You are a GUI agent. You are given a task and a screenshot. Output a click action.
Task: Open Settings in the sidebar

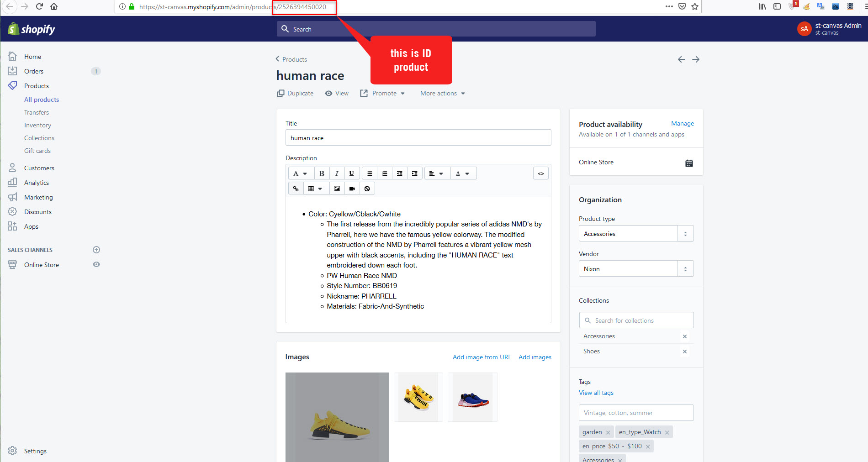35,451
